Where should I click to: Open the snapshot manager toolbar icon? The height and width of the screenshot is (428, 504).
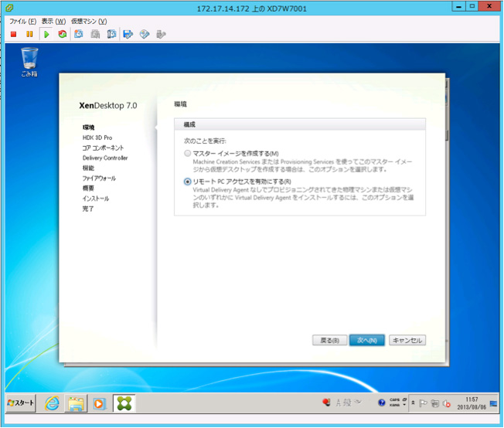(111, 34)
